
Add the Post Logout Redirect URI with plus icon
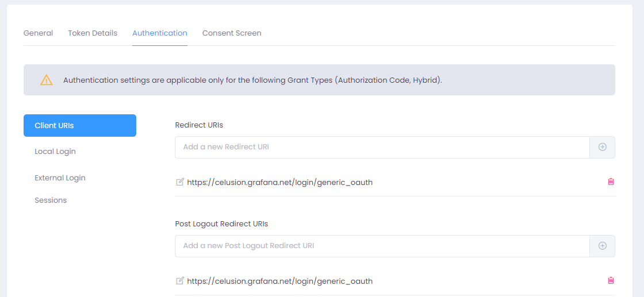click(x=603, y=246)
